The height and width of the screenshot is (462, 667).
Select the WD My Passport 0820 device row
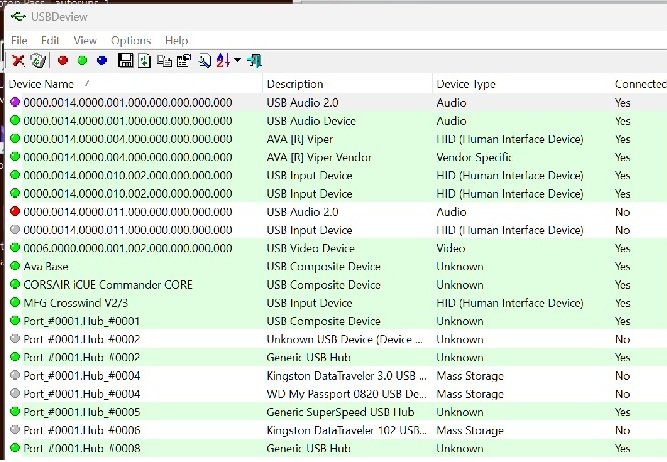pos(330,394)
